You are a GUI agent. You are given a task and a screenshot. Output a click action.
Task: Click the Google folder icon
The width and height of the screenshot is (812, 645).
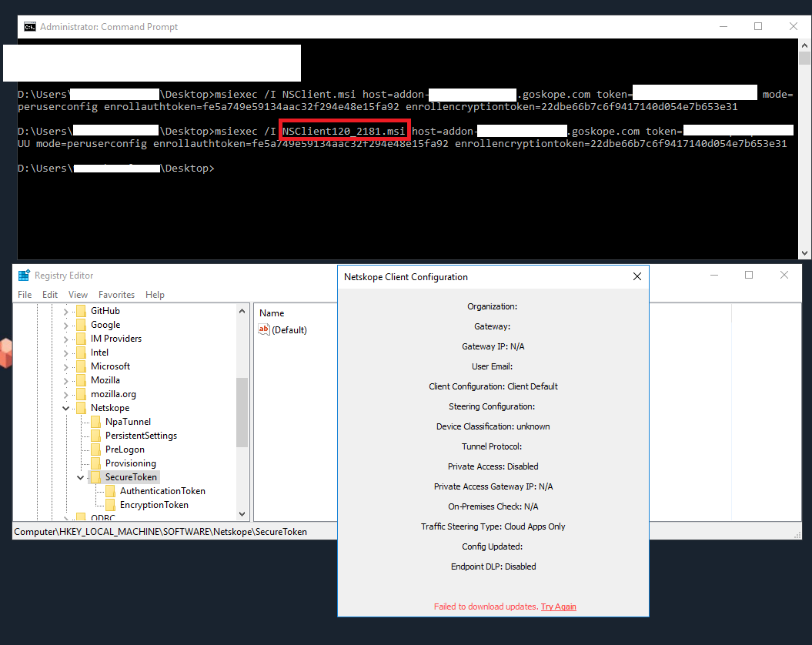pos(81,325)
